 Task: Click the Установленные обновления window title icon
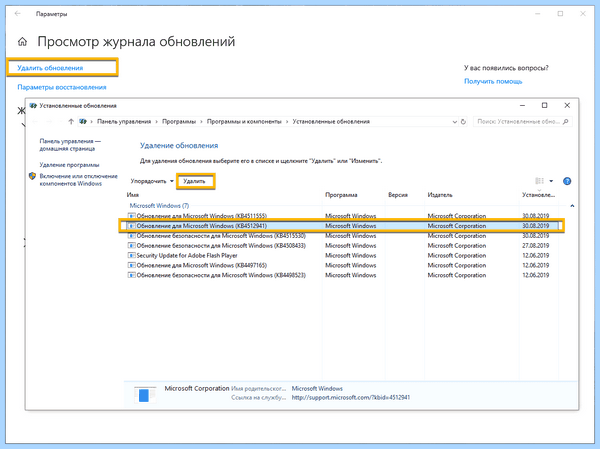point(33,106)
